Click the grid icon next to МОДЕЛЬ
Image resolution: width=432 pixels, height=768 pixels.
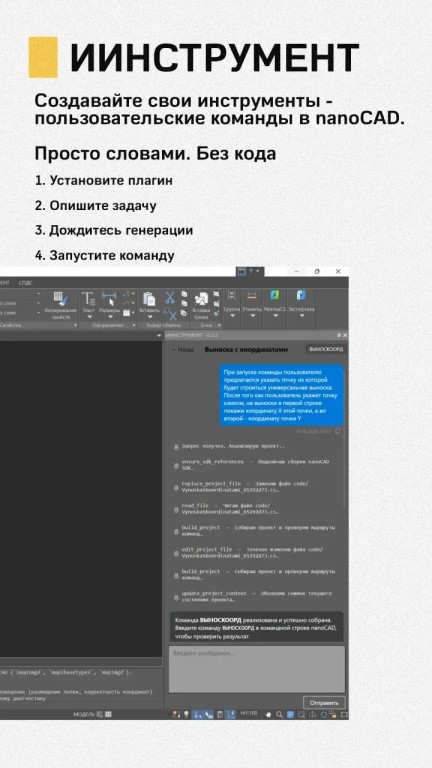click(x=99, y=715)
